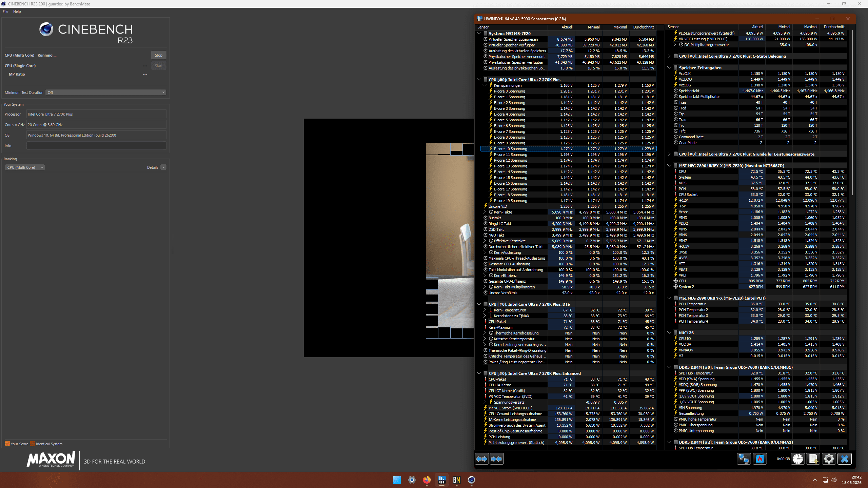Select the VR VCC Strom (SVID IOUT) row

coord(569,408)
